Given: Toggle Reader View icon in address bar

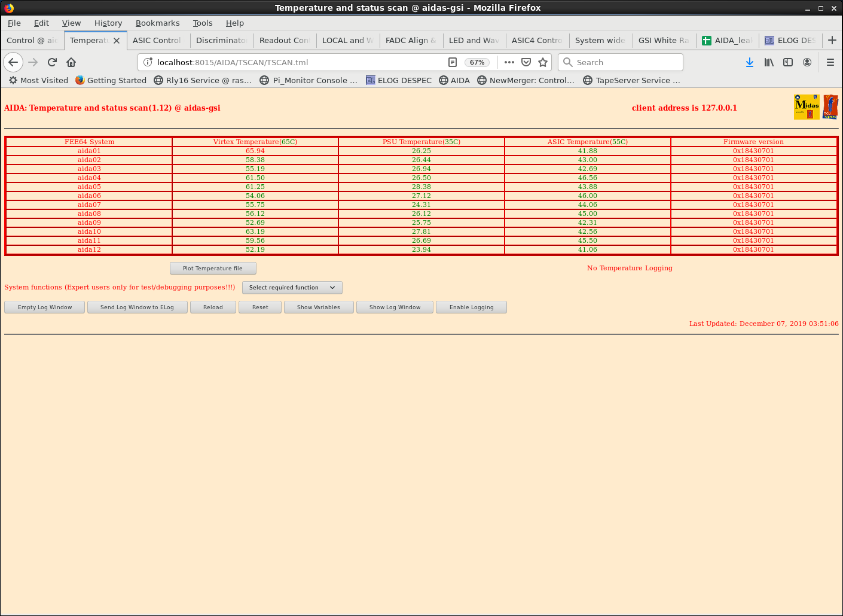Looking at the screenshot, I should [x=453, y=62].
